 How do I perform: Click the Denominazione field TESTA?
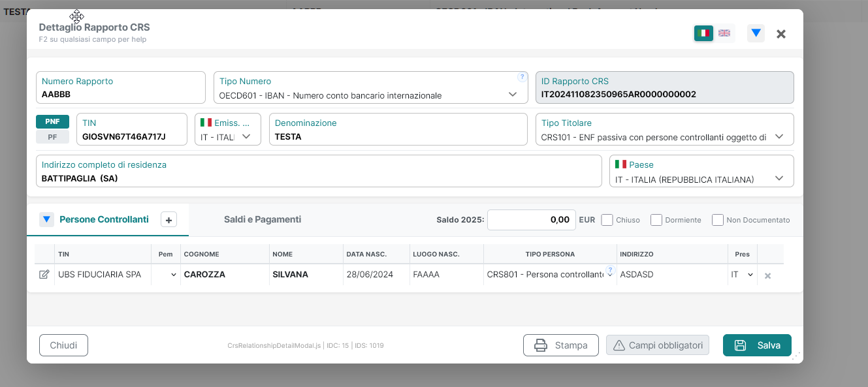398,129
